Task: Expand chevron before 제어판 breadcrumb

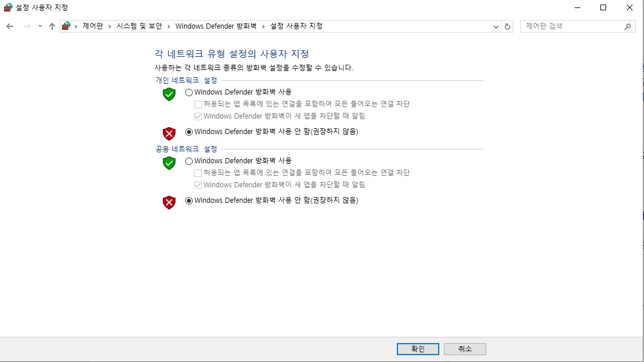Action: click(x=76, y=27)
